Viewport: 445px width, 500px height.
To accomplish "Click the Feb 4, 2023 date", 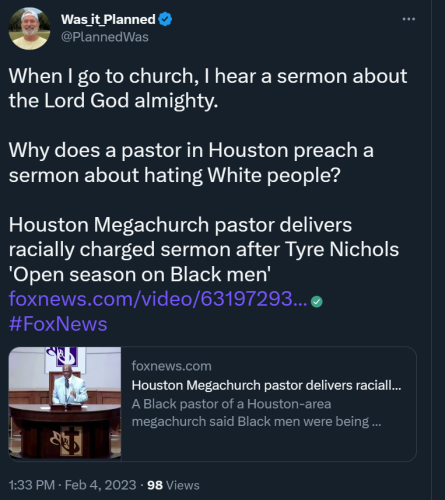I will tap(100, 485).
